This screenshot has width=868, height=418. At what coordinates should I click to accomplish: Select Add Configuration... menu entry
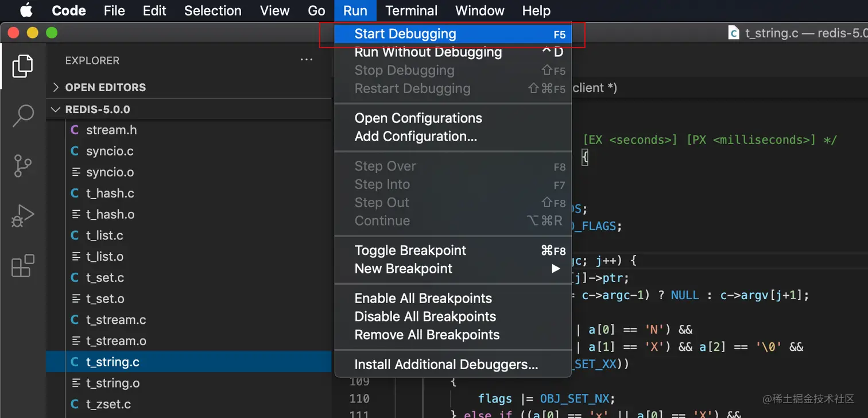pyautogui.click(x=453, y=137)
